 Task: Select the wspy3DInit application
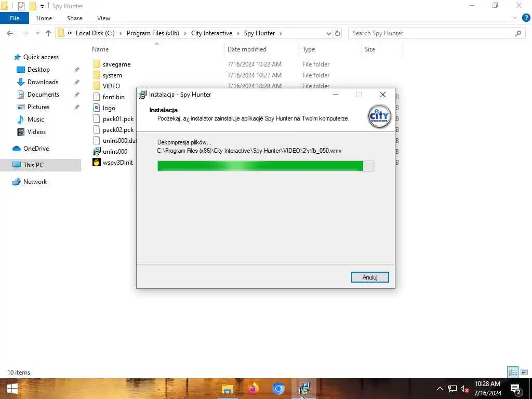117,163
